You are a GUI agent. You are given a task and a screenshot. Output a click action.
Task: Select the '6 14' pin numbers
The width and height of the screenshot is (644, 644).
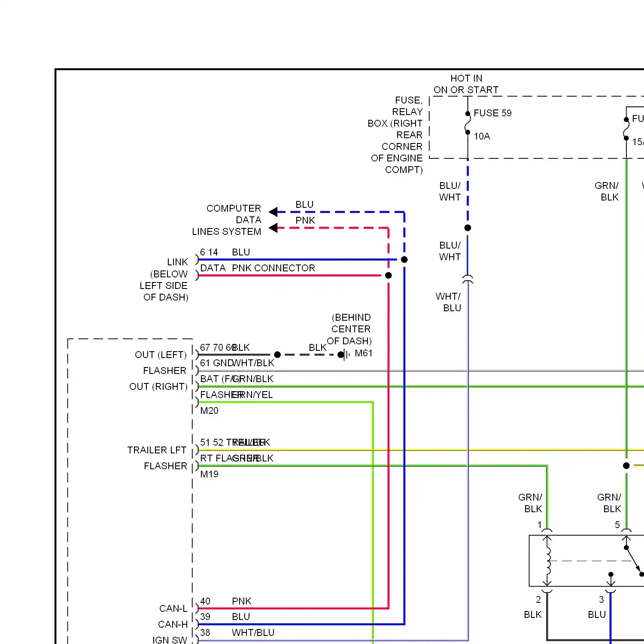(209, 252)
